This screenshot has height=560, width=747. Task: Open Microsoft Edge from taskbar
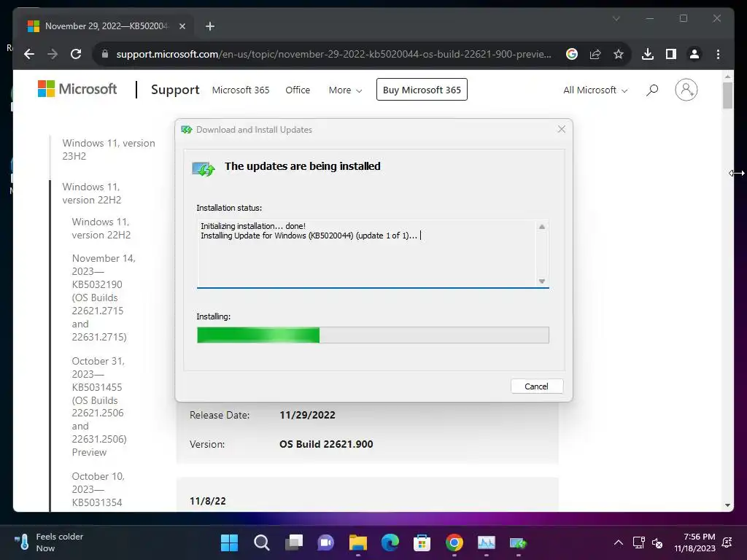click(x=390, y=542)
